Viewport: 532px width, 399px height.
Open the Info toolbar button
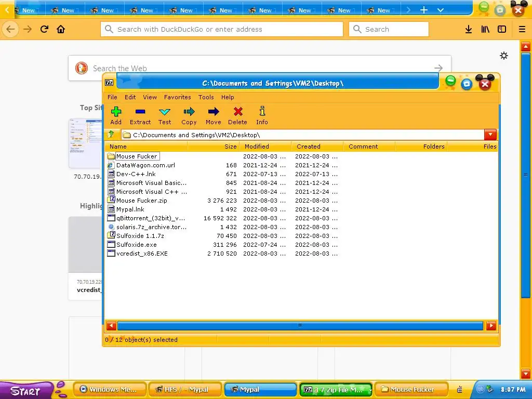pos(262,116)
